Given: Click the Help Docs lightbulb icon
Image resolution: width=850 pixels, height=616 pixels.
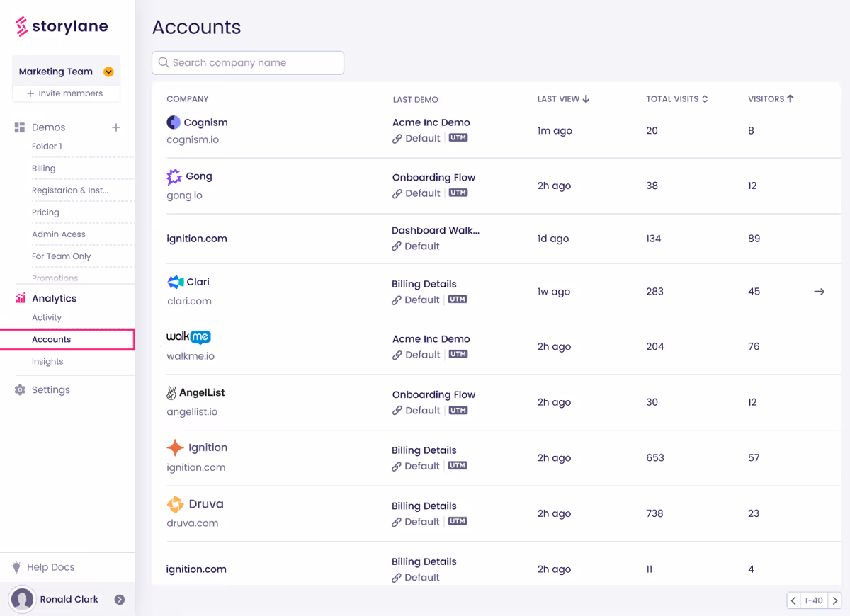Looking at the screenshot, I should tap(17, 567).
